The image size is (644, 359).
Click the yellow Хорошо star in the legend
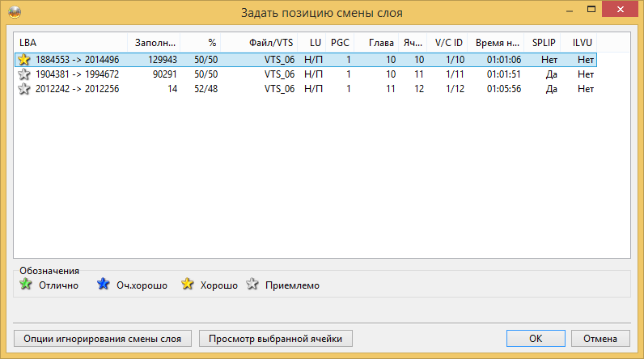coord(188,285)
